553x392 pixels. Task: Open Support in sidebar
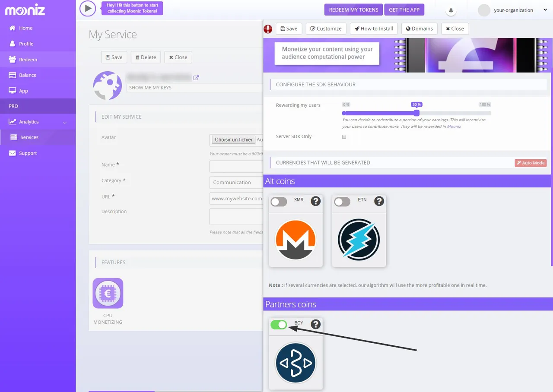38,153
